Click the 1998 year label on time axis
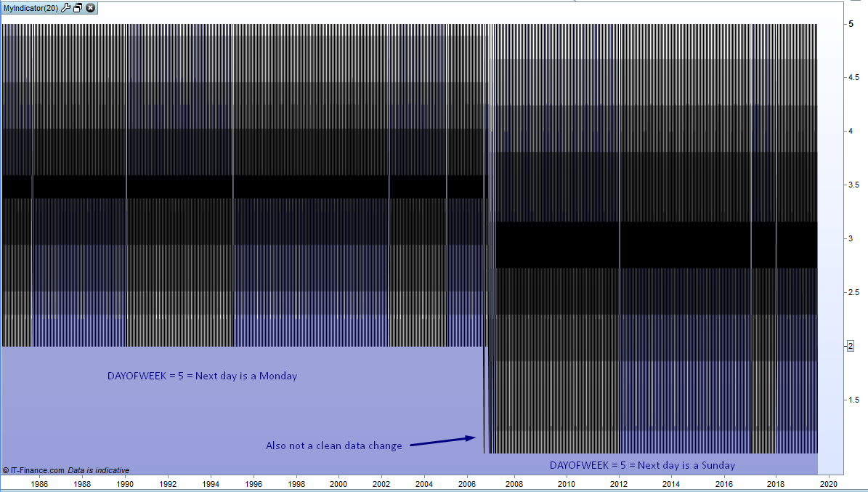 tap(296, 484)
